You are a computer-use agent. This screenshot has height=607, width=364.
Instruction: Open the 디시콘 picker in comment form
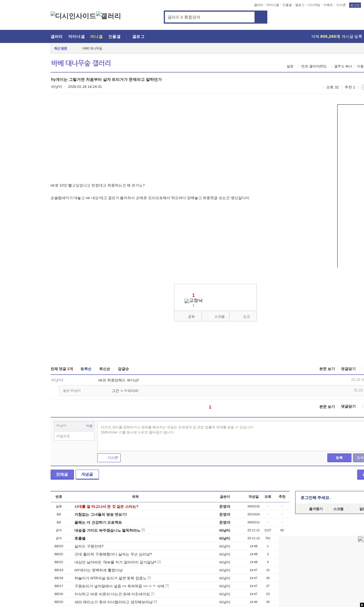click(109, 458)
